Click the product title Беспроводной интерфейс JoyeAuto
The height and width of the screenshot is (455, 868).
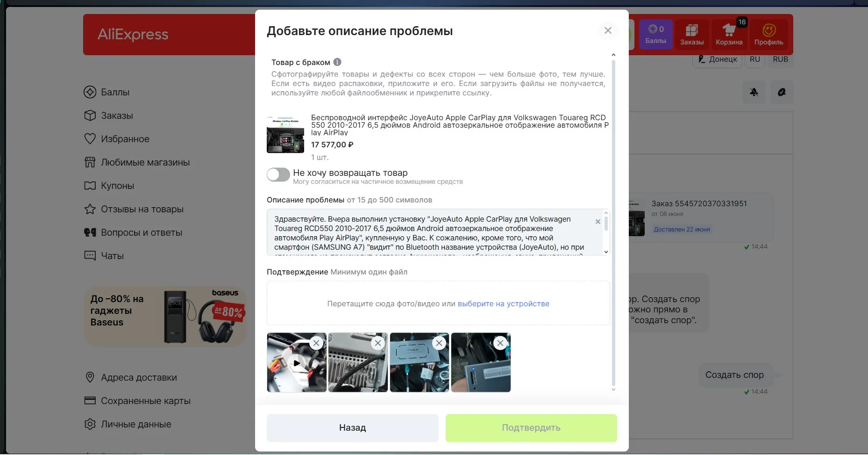tap(460, 125)
